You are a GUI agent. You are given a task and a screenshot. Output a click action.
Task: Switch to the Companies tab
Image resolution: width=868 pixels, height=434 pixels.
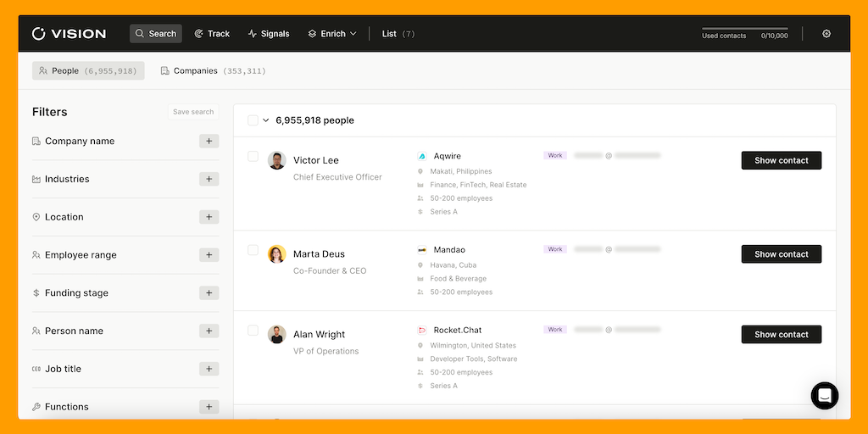(x=213, y=71)
